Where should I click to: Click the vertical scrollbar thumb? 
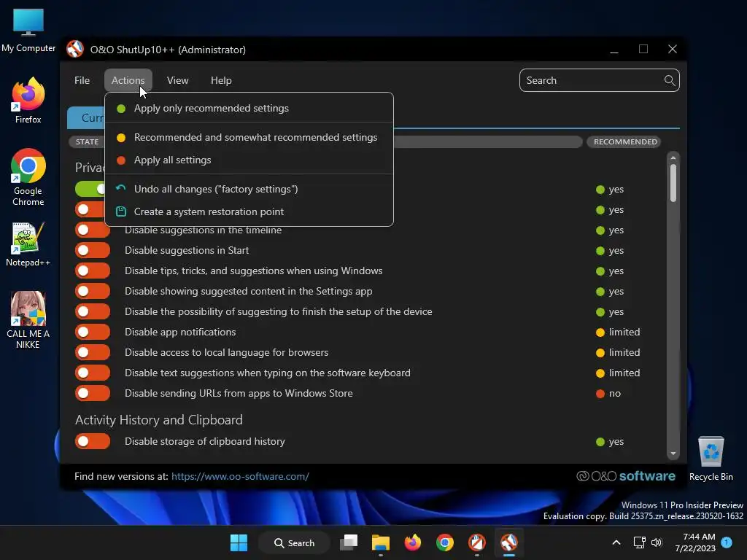[673, 183]
